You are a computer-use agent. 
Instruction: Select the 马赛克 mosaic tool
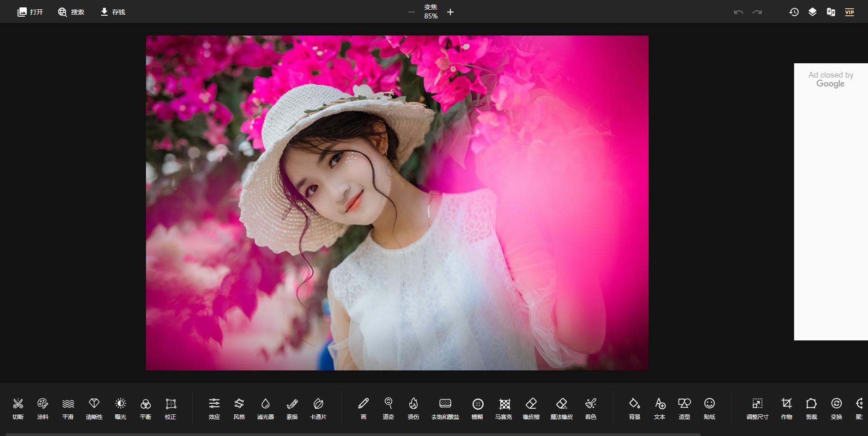click(504, 408)
